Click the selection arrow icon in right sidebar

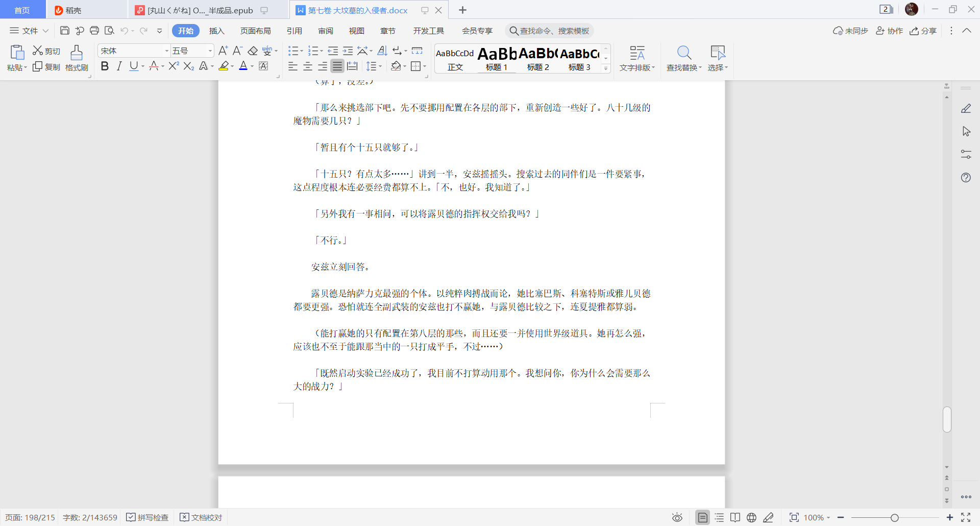[966, 131]
